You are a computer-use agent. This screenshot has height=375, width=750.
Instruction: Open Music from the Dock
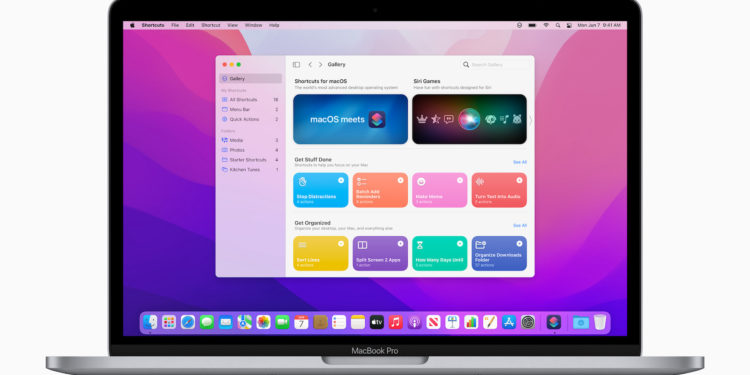396,322
